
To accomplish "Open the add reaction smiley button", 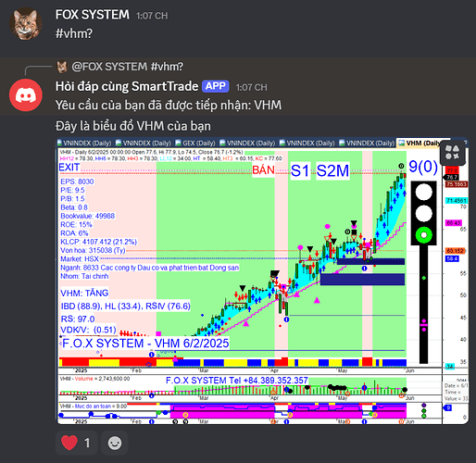I will click(115, 443).
